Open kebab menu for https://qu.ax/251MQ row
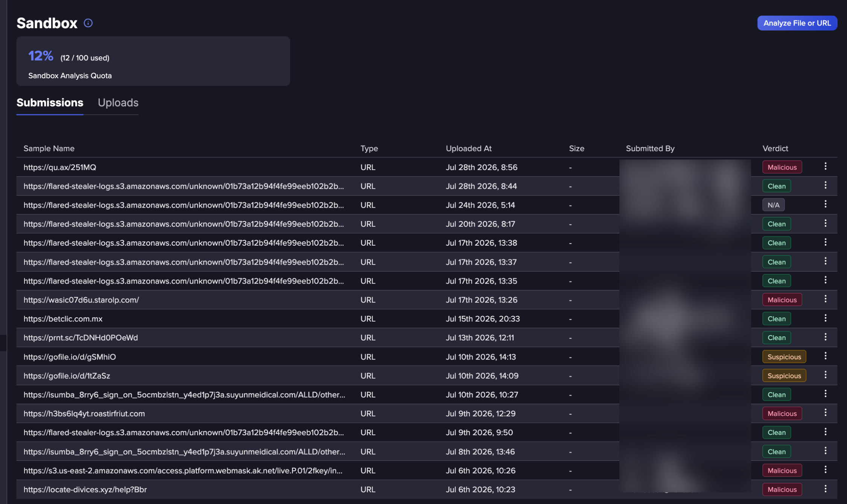Screen dimensions: 847x504 point(825,166)
